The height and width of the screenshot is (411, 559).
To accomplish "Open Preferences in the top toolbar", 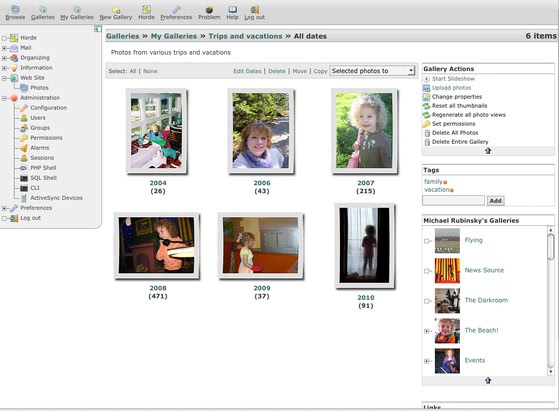I will 176,13.
